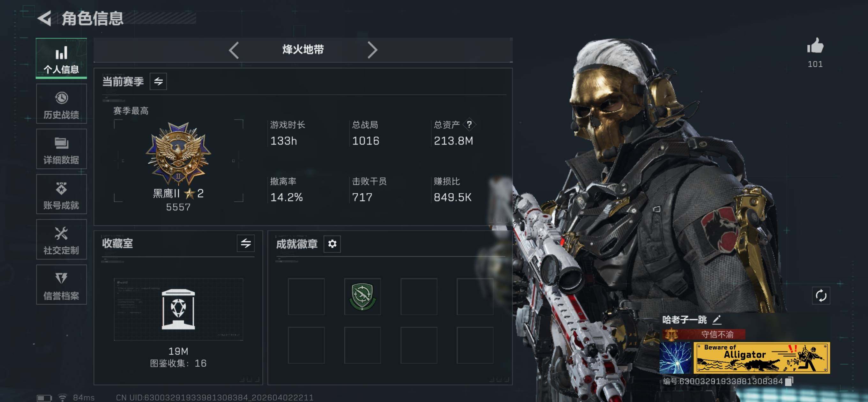
Task: Toggle the swap button in 收藏室 panel
Action: [246, 243]
